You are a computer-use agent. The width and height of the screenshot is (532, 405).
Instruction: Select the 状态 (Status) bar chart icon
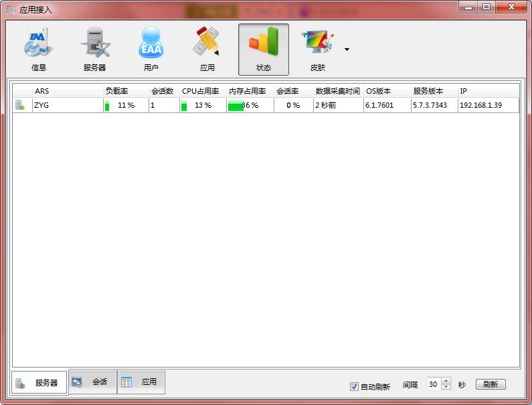click(264, 49)
